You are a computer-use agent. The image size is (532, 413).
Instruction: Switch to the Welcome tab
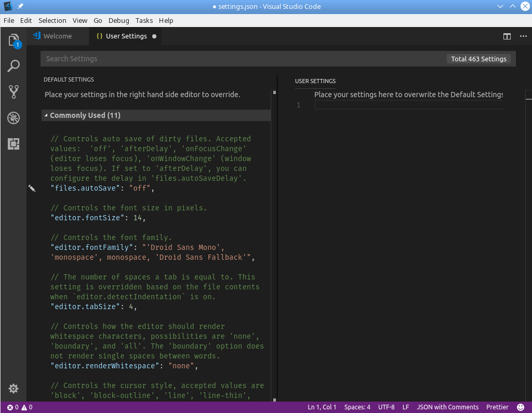coord(57,36)
